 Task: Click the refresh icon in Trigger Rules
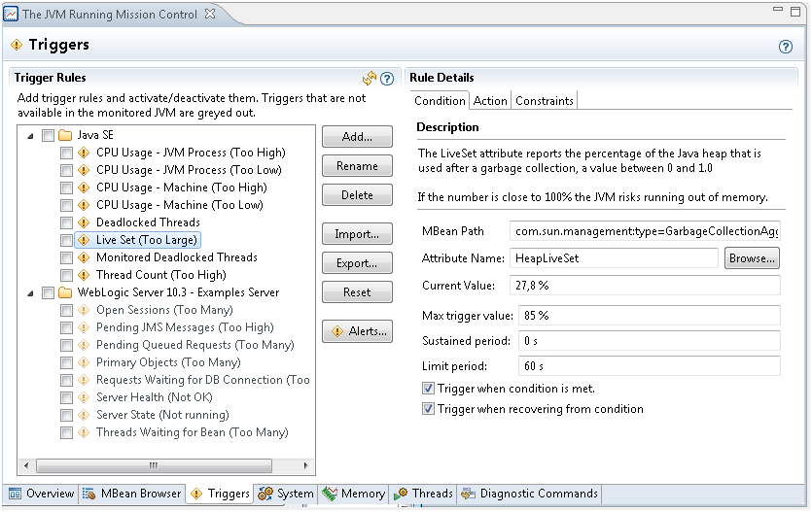pyautogui.click(x=370, y=79)
